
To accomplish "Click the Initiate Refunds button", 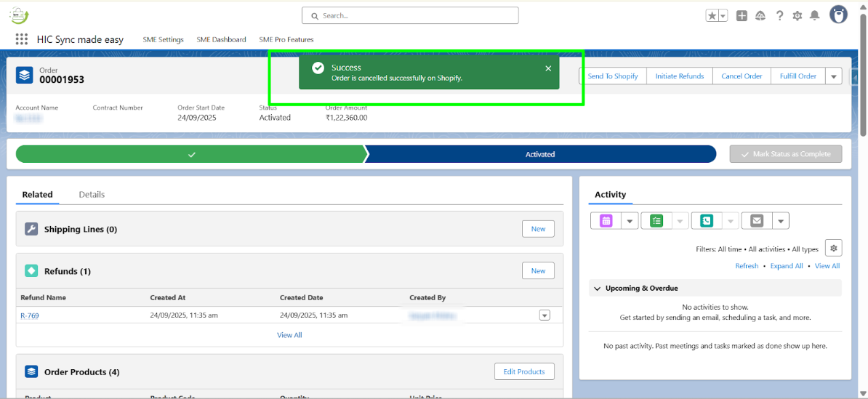I will tap(680, 76).
